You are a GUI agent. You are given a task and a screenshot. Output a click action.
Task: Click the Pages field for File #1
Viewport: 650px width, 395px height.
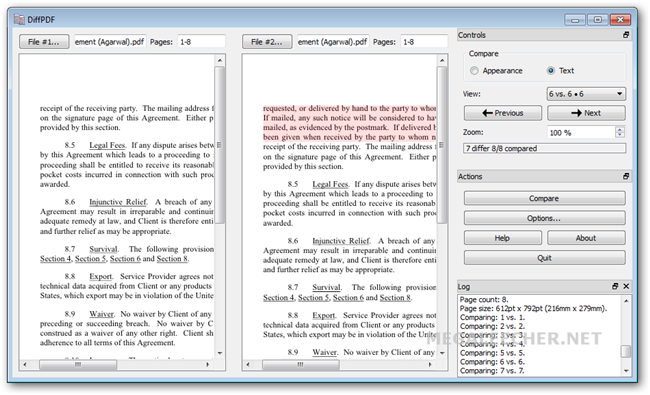click(201, 42)
